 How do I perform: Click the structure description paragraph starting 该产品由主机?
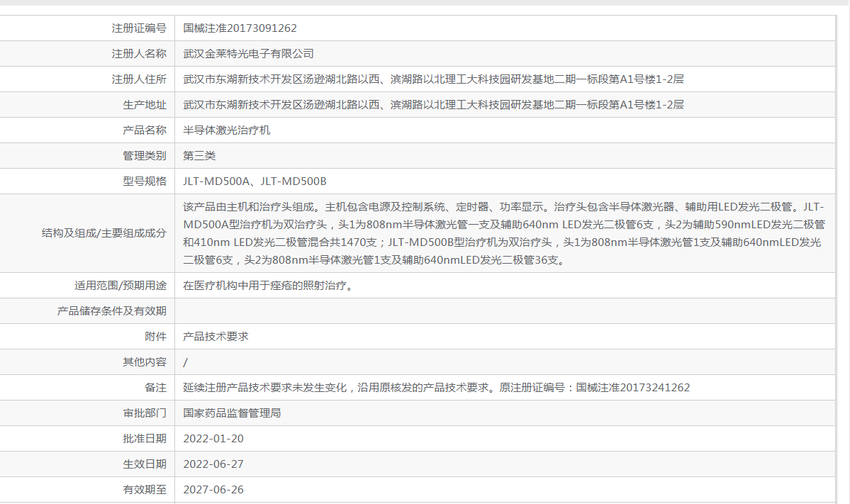point(504,233)
